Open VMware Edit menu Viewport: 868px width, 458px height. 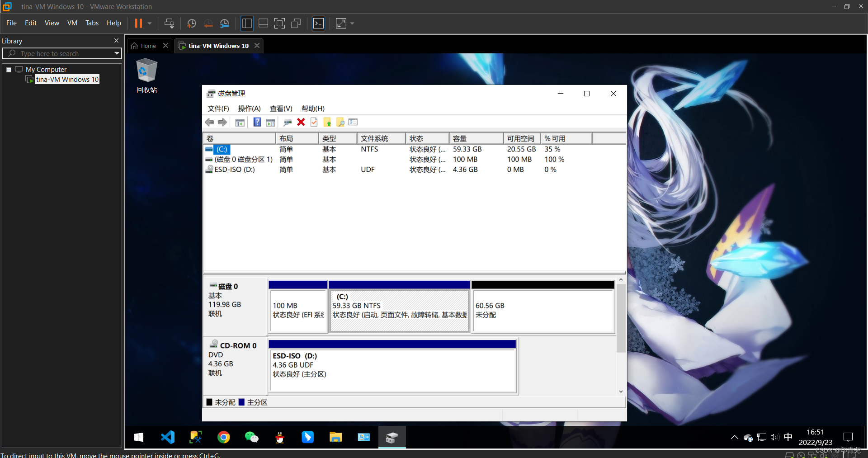31,23
